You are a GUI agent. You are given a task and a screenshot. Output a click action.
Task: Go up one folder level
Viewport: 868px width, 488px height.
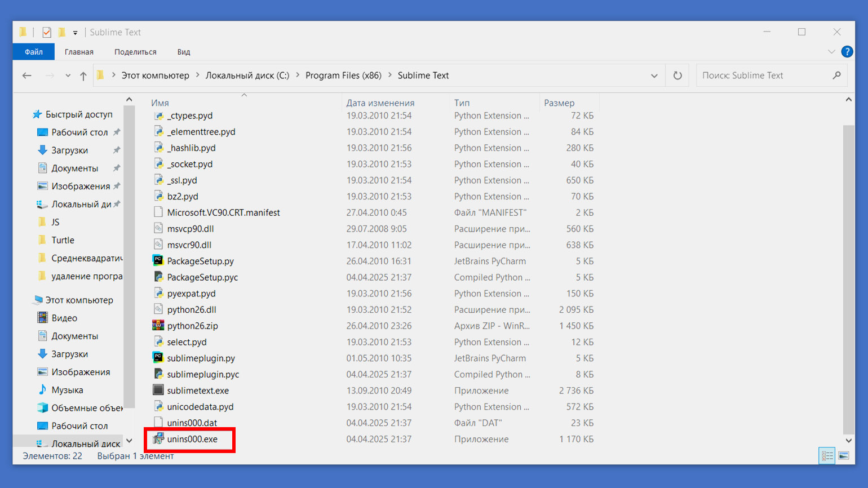click(x=83, y=76)
